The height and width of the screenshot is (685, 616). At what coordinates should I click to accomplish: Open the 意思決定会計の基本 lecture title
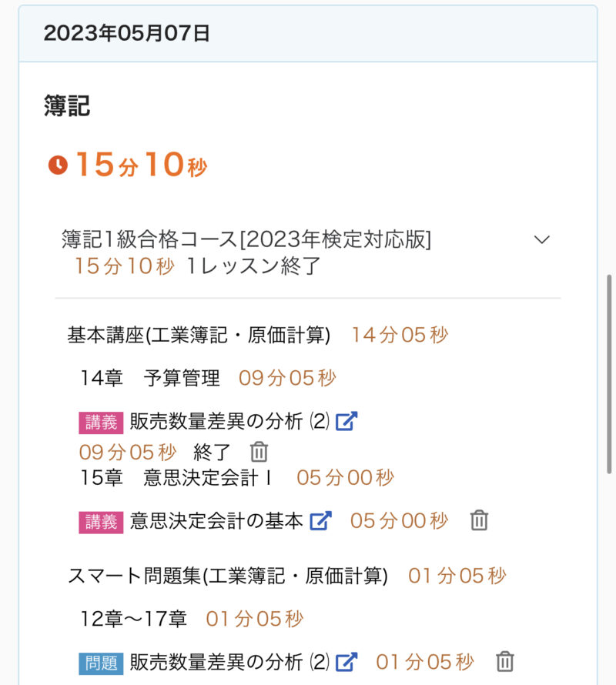216,520
